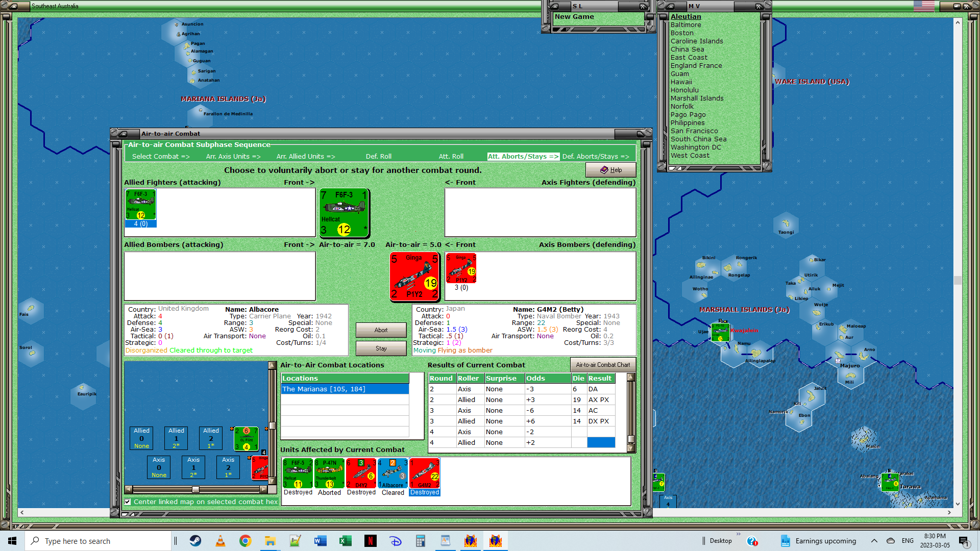Image resolution: width=980 pixels, height=551 pixels.
Task: Open the Air-to-air Combat Chart
Action: [x=603, y=365]
